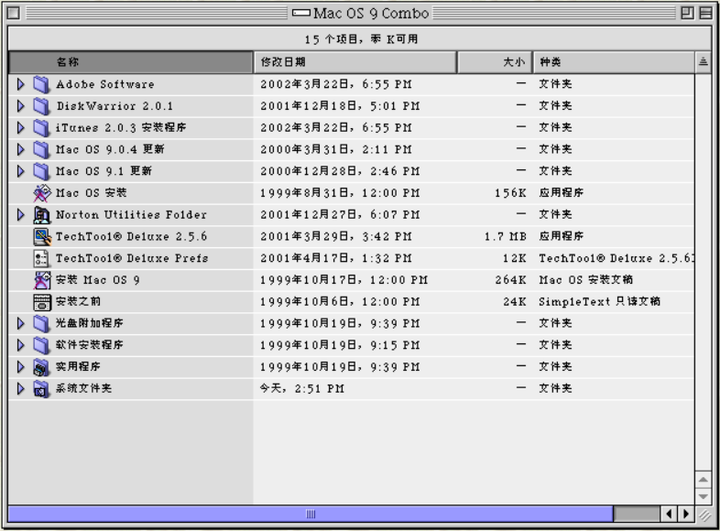Expand the Mac OS 9.1 更新 folder

click(20, 171)
